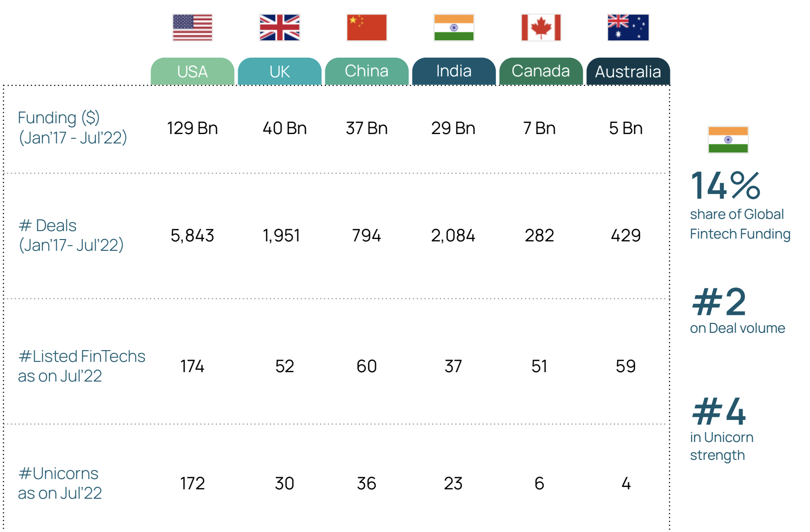The height and width of the screenshot is (532, 810).
Task: Select the China column tab
Action: tap(367, 72)
